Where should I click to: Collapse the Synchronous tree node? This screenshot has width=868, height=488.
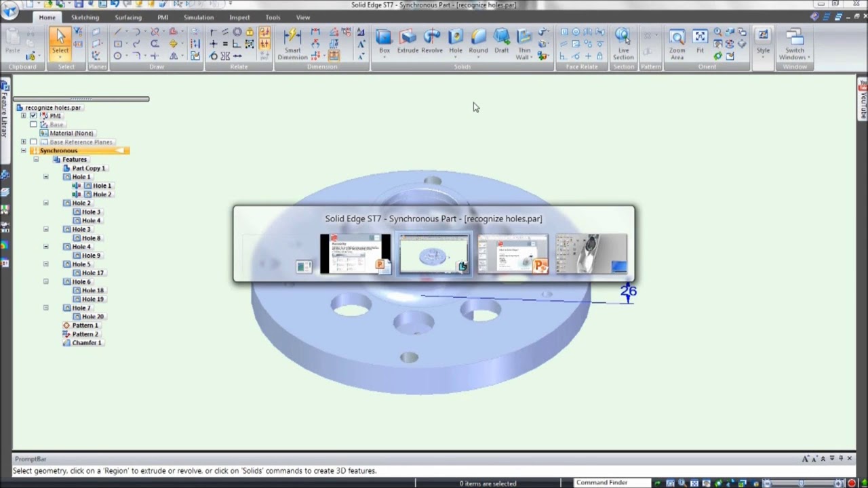tap(24, 150)
